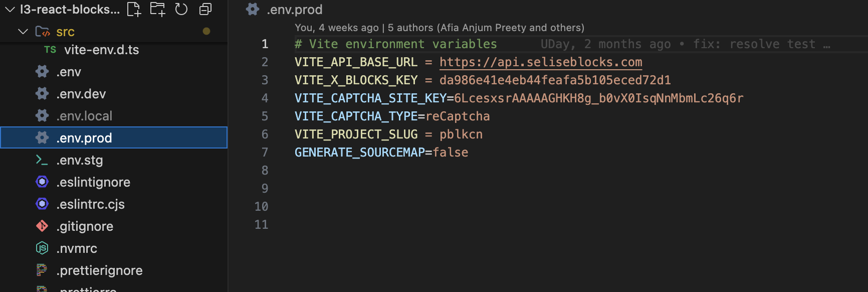Click the New File icon in explorer header
Screen dimensions: 868x292
pos(134,9)
